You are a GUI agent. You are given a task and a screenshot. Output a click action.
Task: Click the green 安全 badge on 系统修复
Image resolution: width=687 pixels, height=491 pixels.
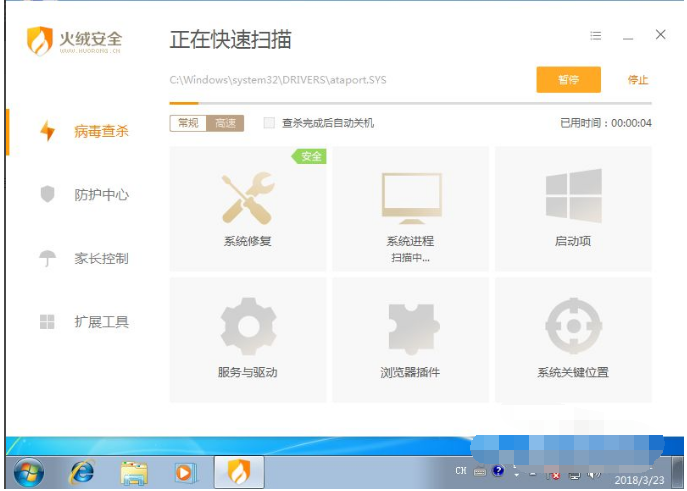pos(310,156)
